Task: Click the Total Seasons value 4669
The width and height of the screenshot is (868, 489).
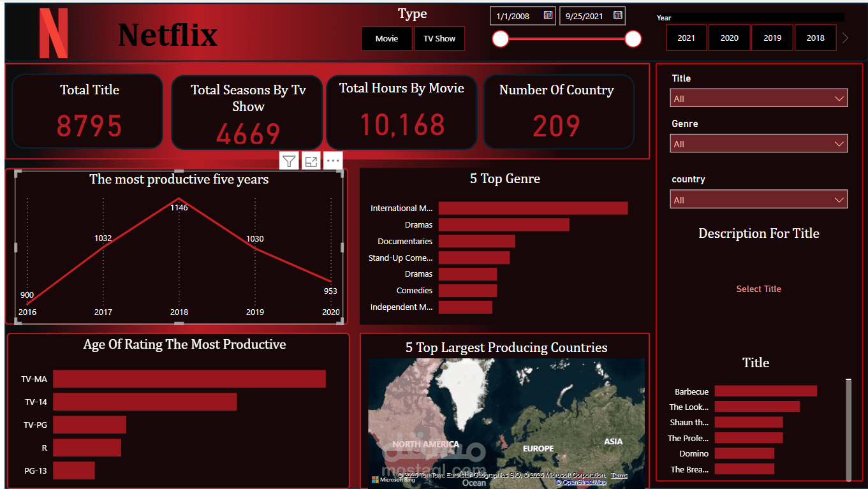Action: (248, 134)
